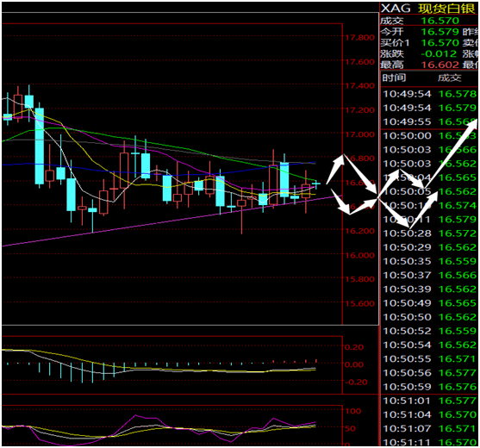
Task: Select the 10:50:39 tick row
Action: [x=430, y=289]
